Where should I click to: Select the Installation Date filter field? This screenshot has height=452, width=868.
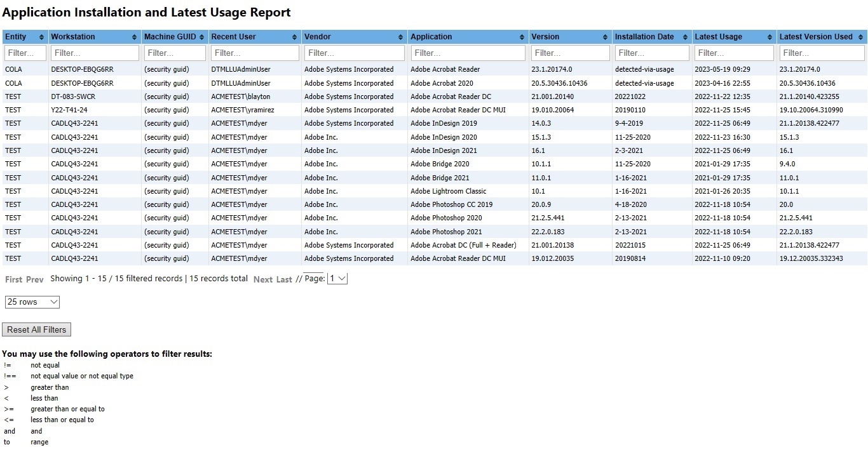[651, 53]
